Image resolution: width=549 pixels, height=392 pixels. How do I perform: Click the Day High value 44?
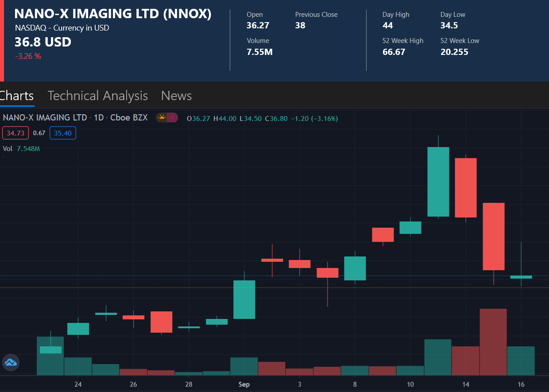[x=387, y=25]
